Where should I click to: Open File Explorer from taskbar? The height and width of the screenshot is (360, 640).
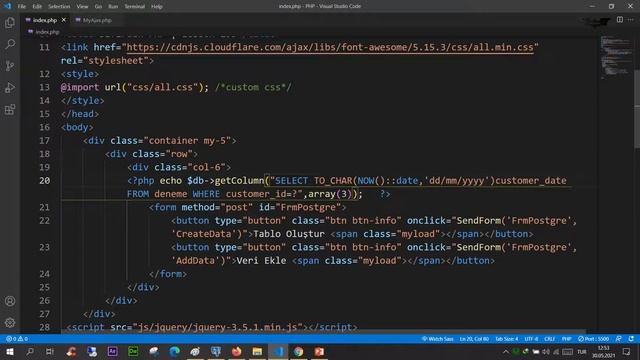click(x=257, y=351)
